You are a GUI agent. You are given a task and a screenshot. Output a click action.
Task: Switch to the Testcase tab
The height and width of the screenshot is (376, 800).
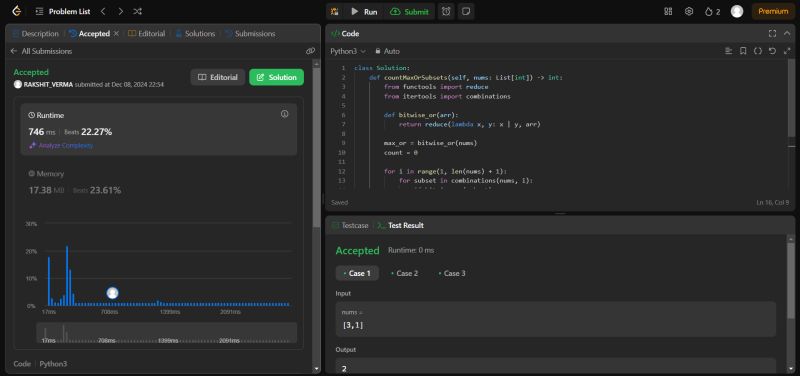(350, 225)
